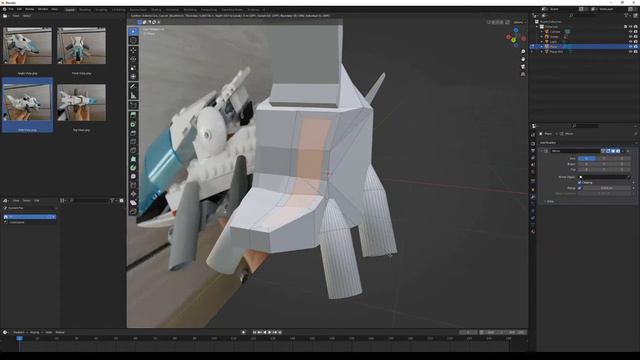640x360 pixels.
Task: Toggle the Merge checkbox in Mirror modifier
Action: [x=580, y=188]
